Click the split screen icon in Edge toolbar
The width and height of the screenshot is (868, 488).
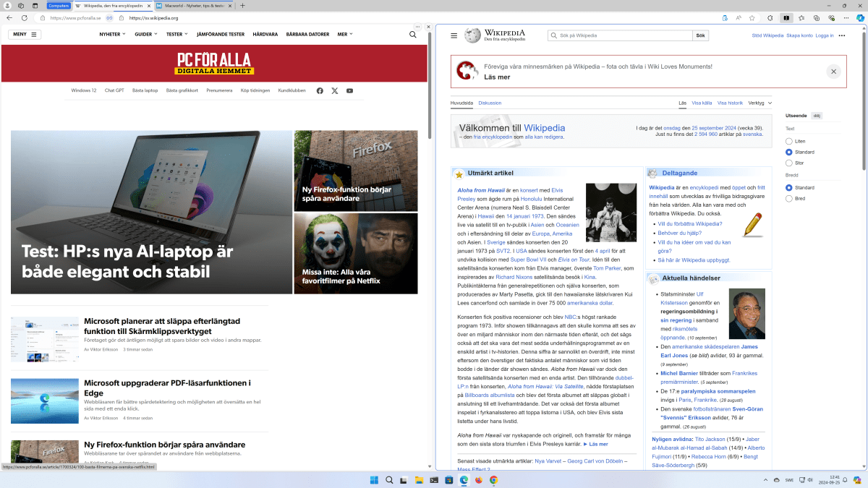coord(786,17)
